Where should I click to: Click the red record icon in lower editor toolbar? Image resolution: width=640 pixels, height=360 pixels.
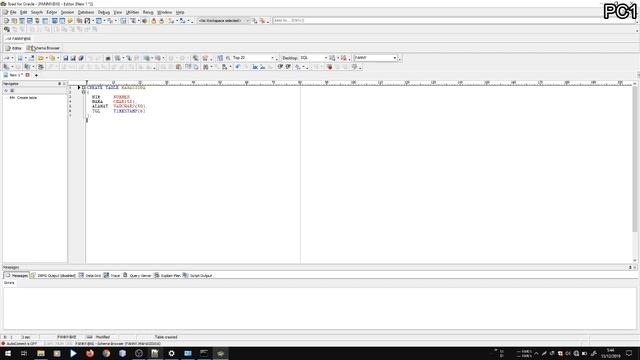click(329, 67)
